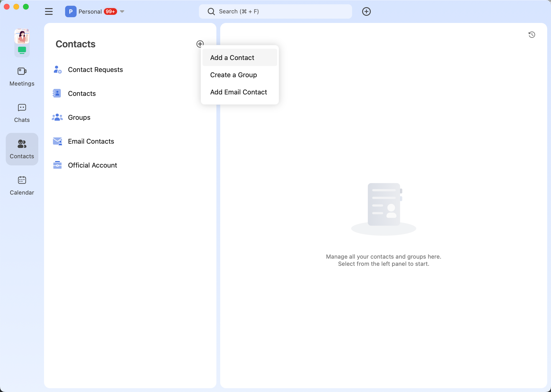This screenshot has width=551, height=392.
Task: Click the history clock icon
Action: (x=531, y=35)
